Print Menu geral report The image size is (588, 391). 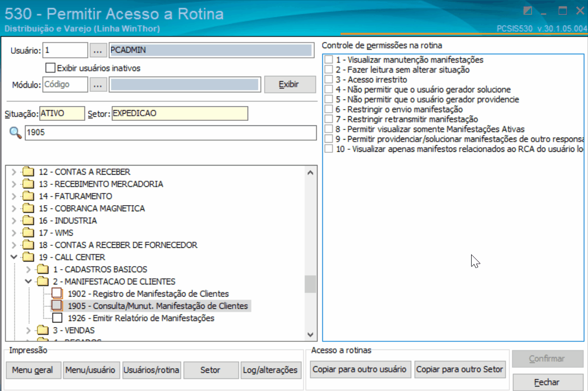tap(33, 370)
